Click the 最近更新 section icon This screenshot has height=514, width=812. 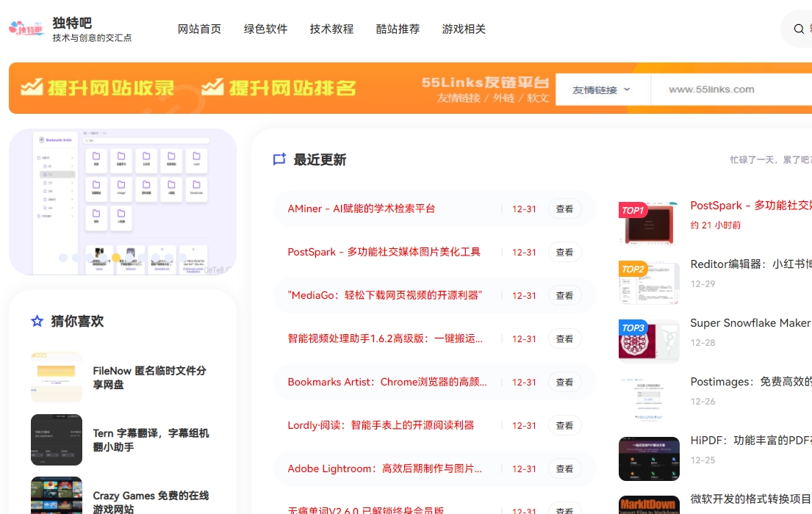pos(279,159)
